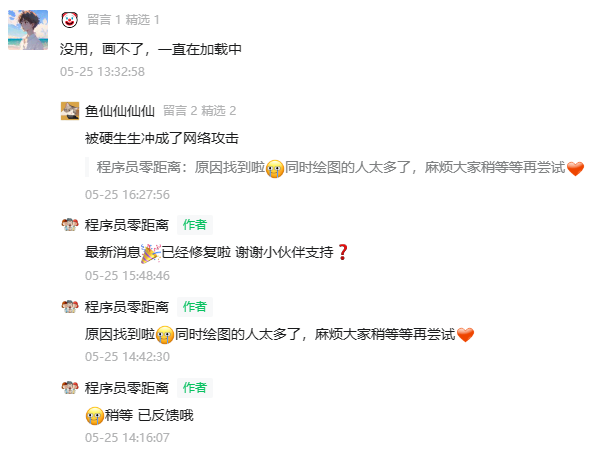Image resolution: width=594 pixels, height=449 pixels.
Task: Click 作者 badge on the 14:42:30 reply
Action: (x=195, y=307)
